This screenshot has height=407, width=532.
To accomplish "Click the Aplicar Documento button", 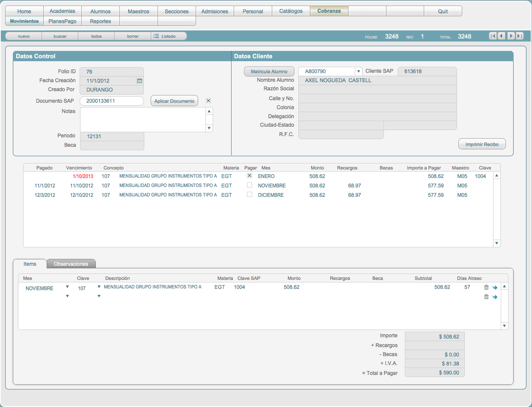I will coord(174,101).
